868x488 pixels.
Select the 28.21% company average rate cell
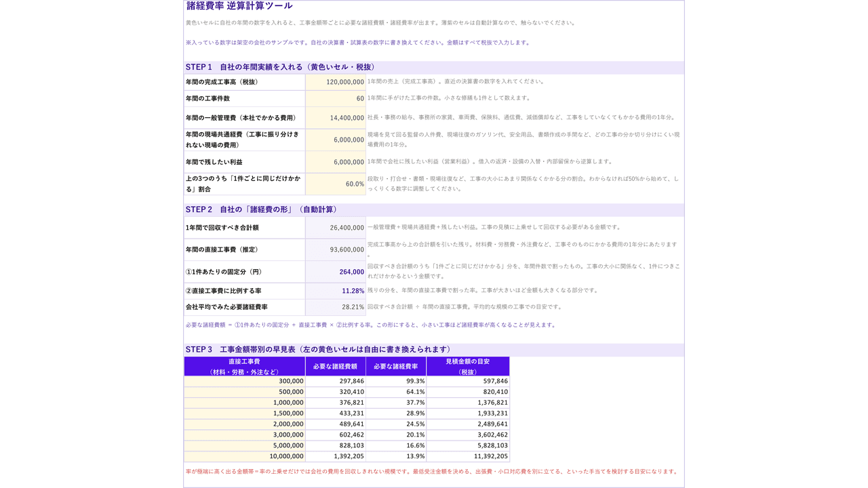pos(336,307)
